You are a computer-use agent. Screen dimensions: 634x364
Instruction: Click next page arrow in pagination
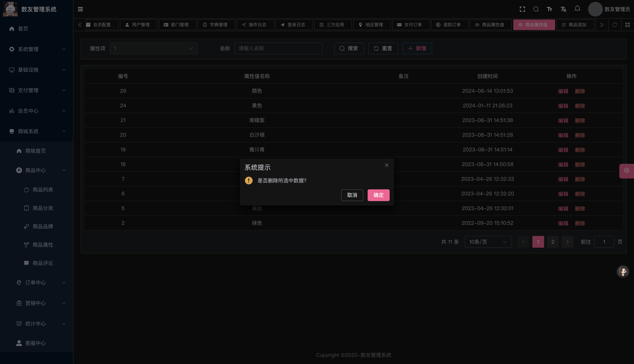[x=568, y=242]
